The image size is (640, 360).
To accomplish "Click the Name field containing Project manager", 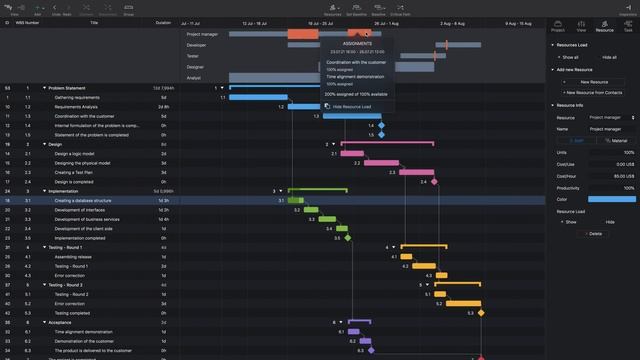I will point(611,129).
